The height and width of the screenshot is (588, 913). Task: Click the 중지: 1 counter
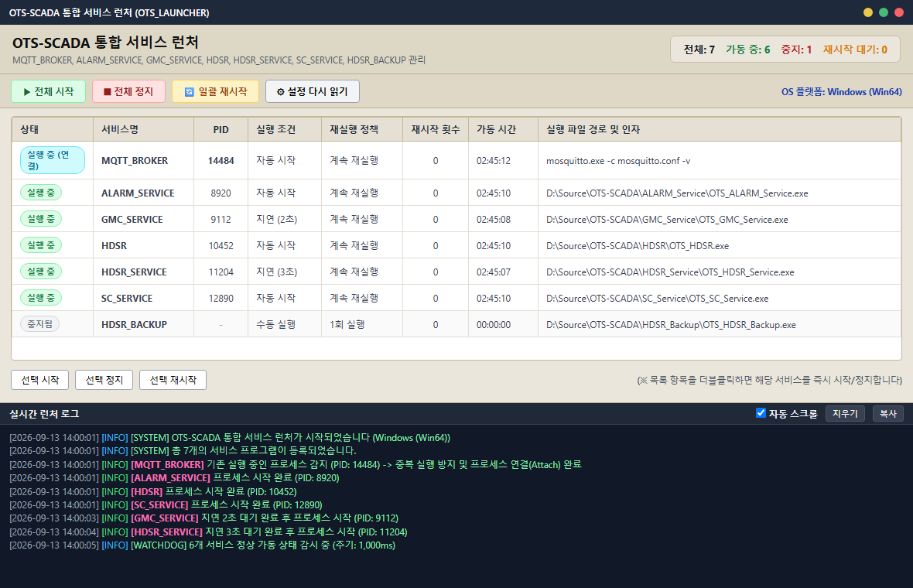[796, 50]
